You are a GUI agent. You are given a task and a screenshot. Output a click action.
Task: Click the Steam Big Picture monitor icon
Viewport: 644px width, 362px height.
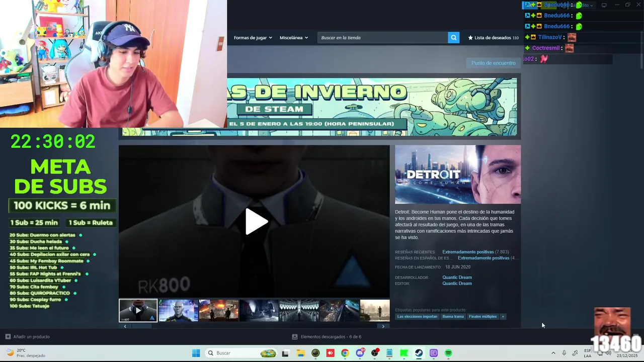click(x=604, y=5)
